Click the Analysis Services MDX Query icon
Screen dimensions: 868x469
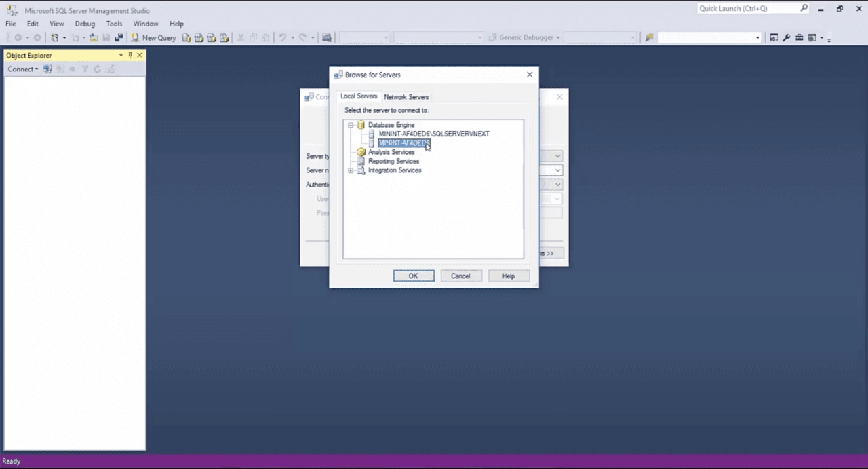click(199, 38)
